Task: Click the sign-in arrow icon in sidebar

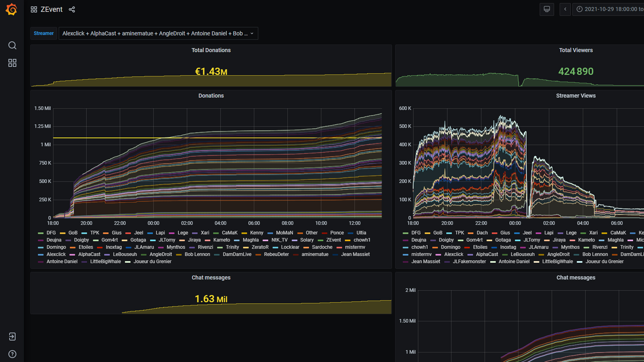Action: [x=12, y=337]
